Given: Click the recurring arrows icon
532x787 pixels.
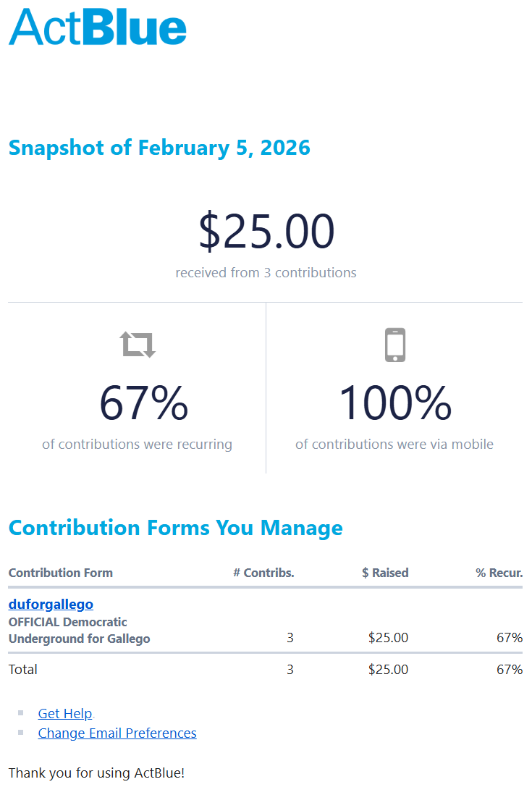Looking at the screenshot, I should coord(138,345).
